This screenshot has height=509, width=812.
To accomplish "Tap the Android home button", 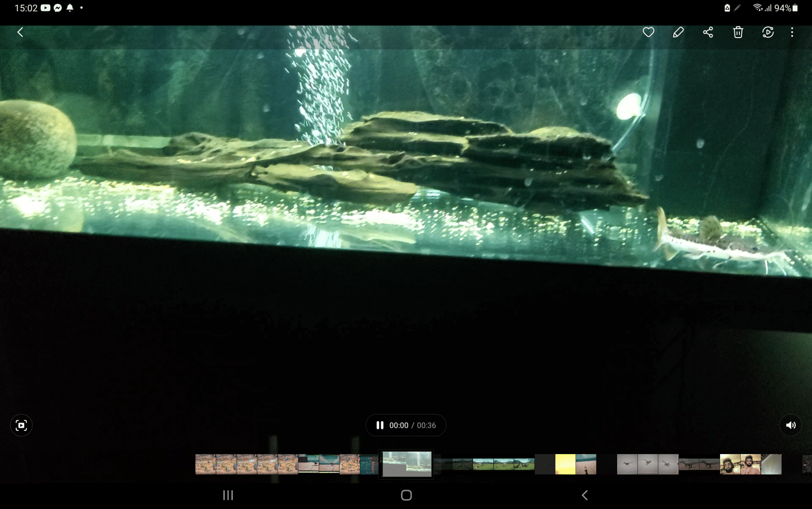I will coord(407,495).
